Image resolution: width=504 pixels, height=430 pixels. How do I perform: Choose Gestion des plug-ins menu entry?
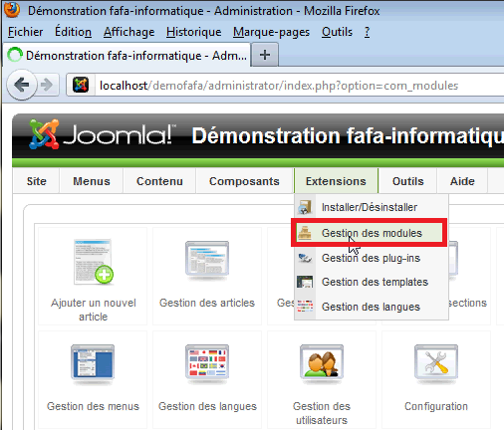pos(372,258)
